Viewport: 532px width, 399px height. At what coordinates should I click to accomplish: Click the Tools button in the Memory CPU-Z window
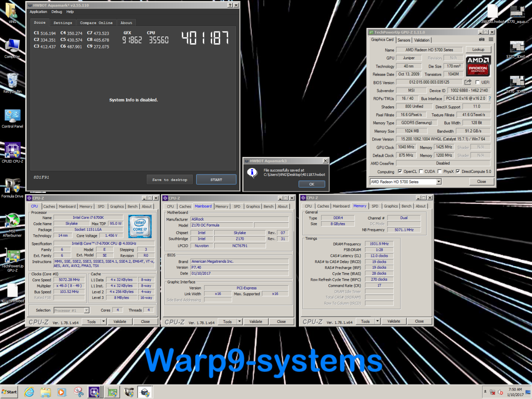[x=365, y=321]
